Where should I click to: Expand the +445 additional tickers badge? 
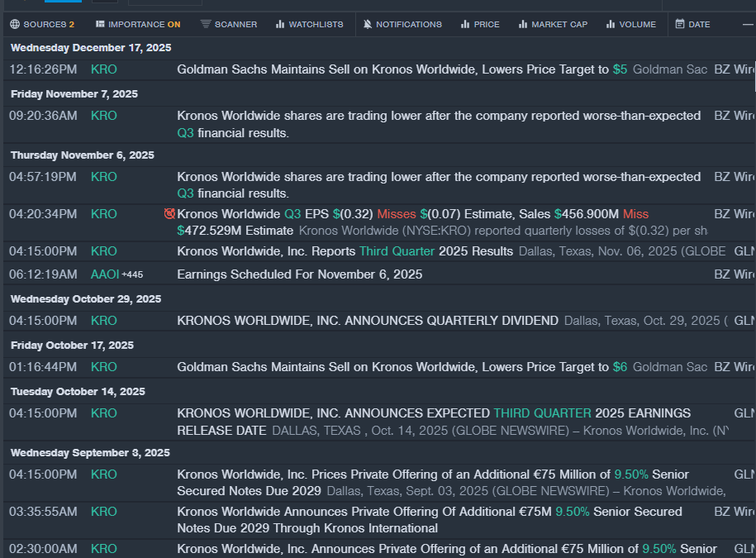[x=132, y=274]
